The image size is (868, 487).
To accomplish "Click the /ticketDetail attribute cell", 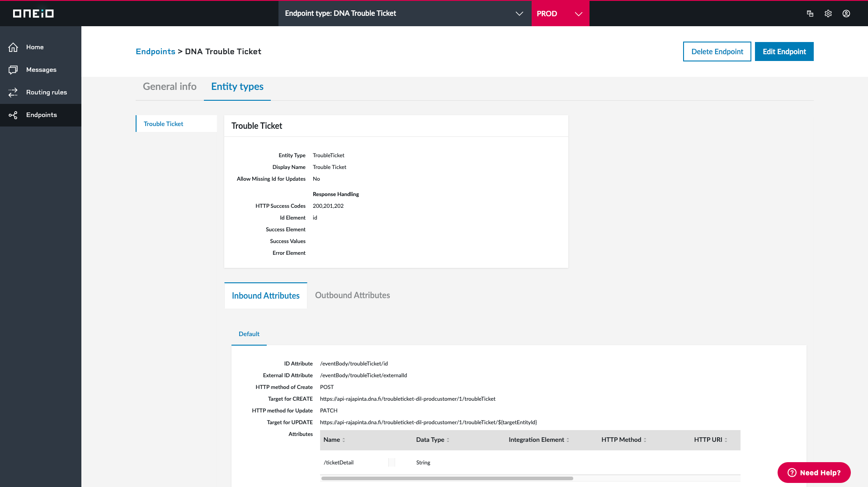I will tap(339, 463).
